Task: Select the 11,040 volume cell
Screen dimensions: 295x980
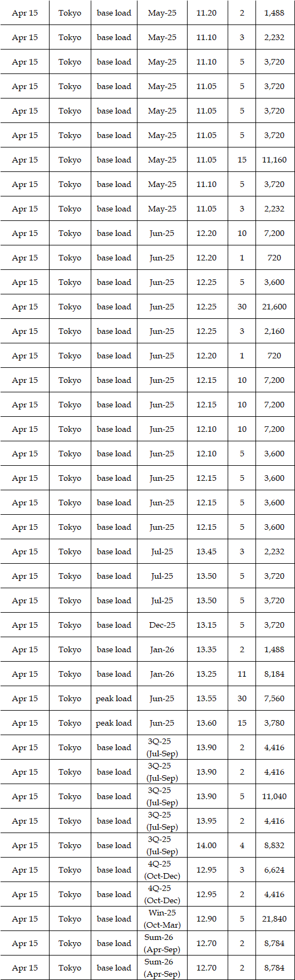Action: pyautogui.click(x=274, y=796)
